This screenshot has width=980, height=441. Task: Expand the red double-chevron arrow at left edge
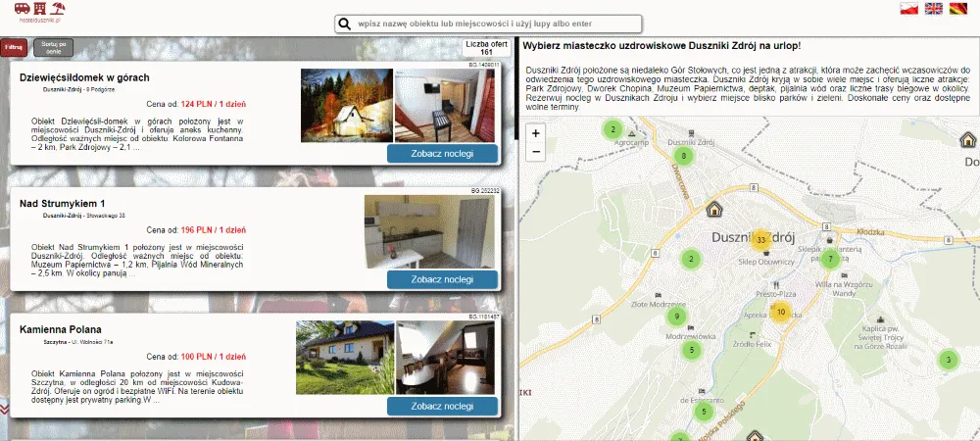click(4, 409)
